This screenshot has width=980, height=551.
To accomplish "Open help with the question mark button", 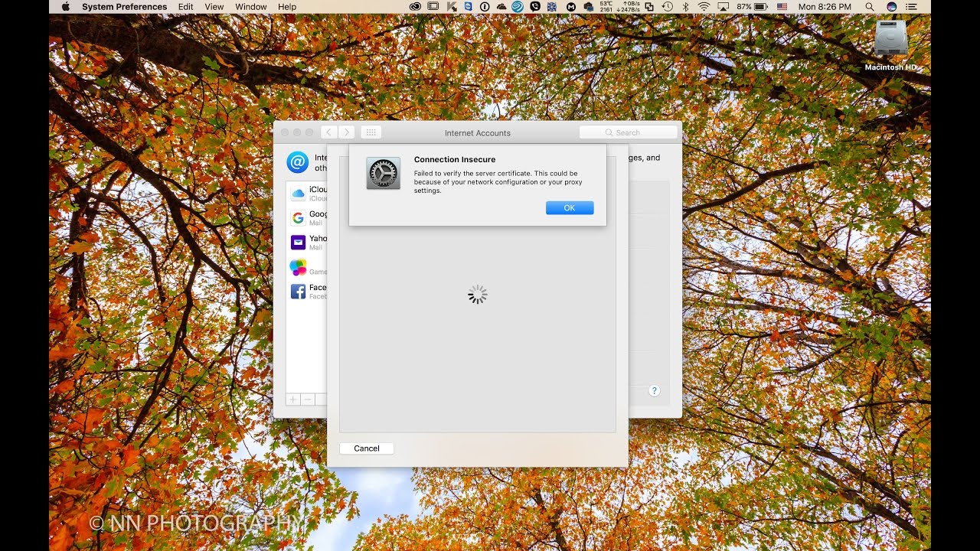I will coord(654,390).
